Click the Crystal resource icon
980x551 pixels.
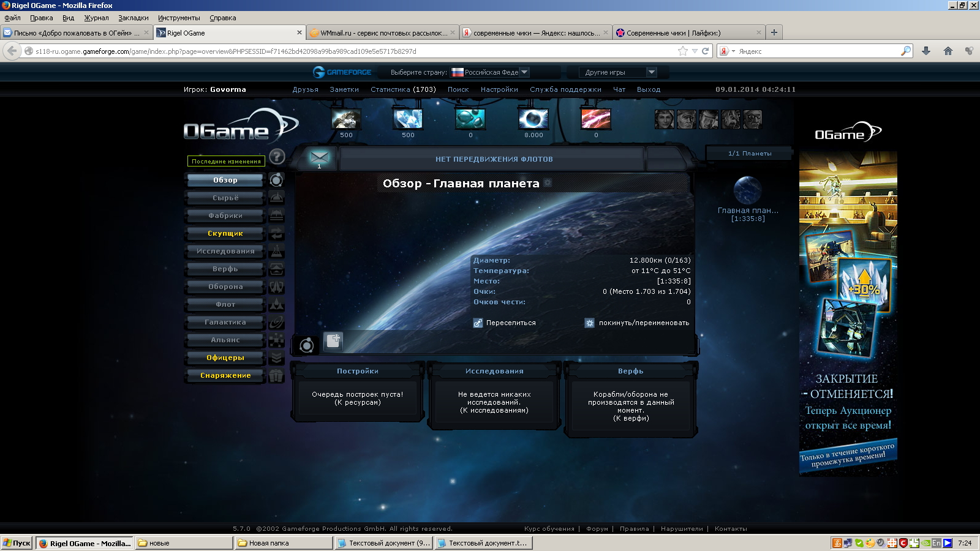[408, 119]
